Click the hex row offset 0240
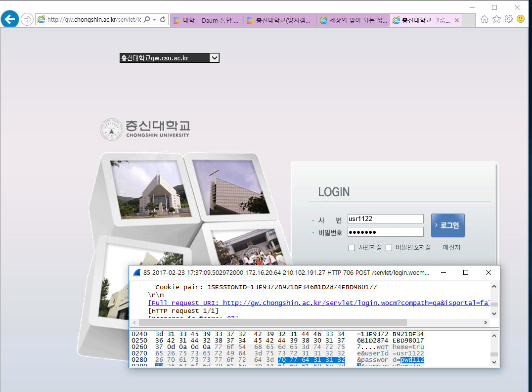The width and height of the screenshot is (532, 392). [139, 334]
